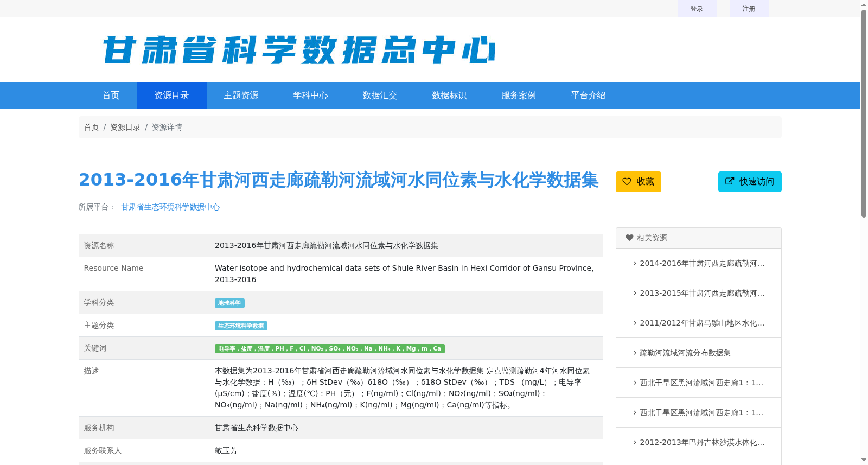This screenshot has height=465, width=868.
Task: Click 首页 in the breadcrumb trail
Action: [91, 127]
